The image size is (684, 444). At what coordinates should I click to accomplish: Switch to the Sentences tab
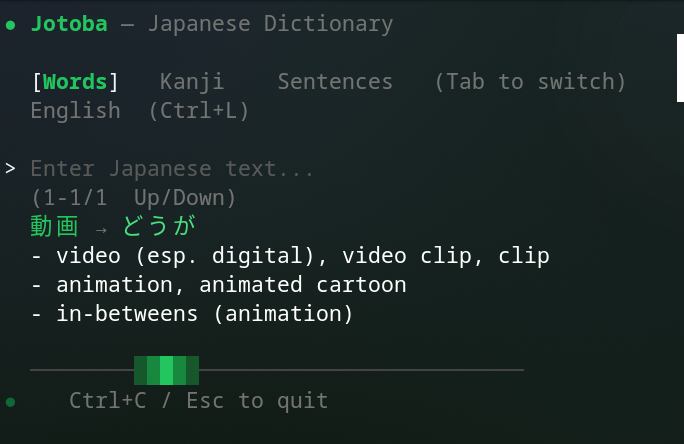click(335, 82)
